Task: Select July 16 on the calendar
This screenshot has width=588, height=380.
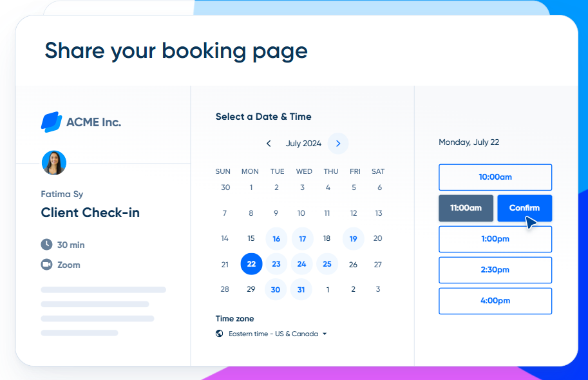Action: 276,238
